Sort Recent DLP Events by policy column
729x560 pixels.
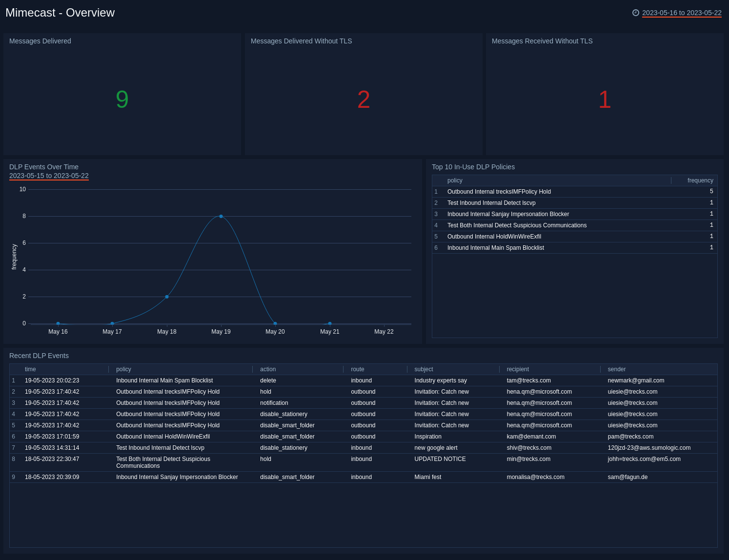point(123,369)
